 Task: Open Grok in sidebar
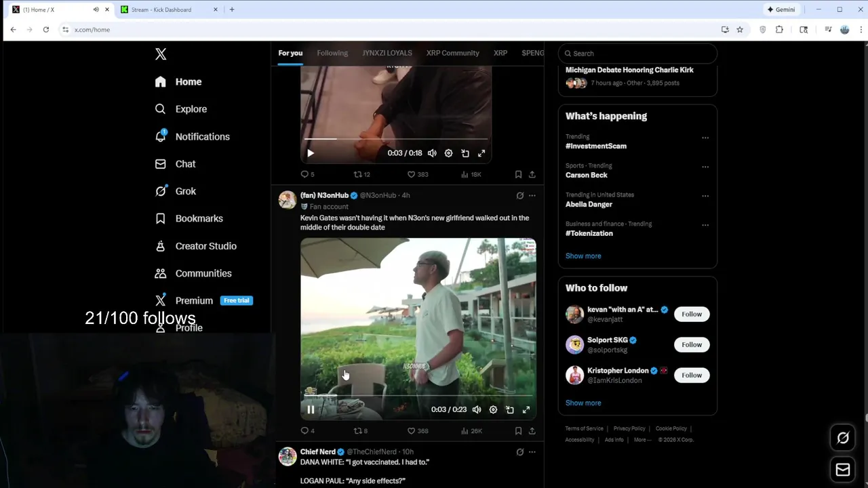pos(175,191)
